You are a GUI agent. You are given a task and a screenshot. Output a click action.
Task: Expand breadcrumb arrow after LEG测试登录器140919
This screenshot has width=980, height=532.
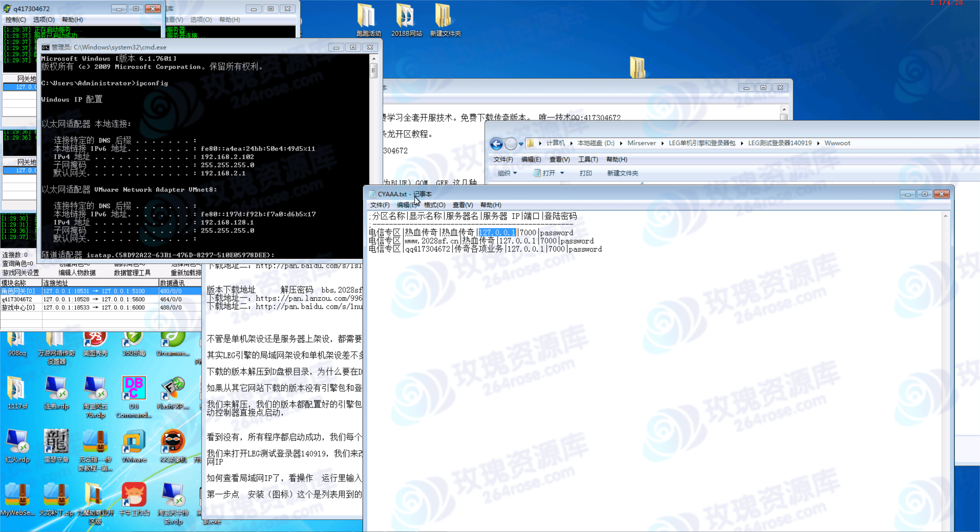[818, 143]
